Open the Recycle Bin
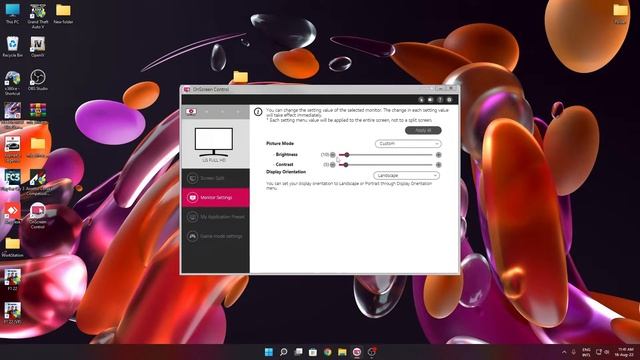The image size is (640, 360). pos(12,47)
